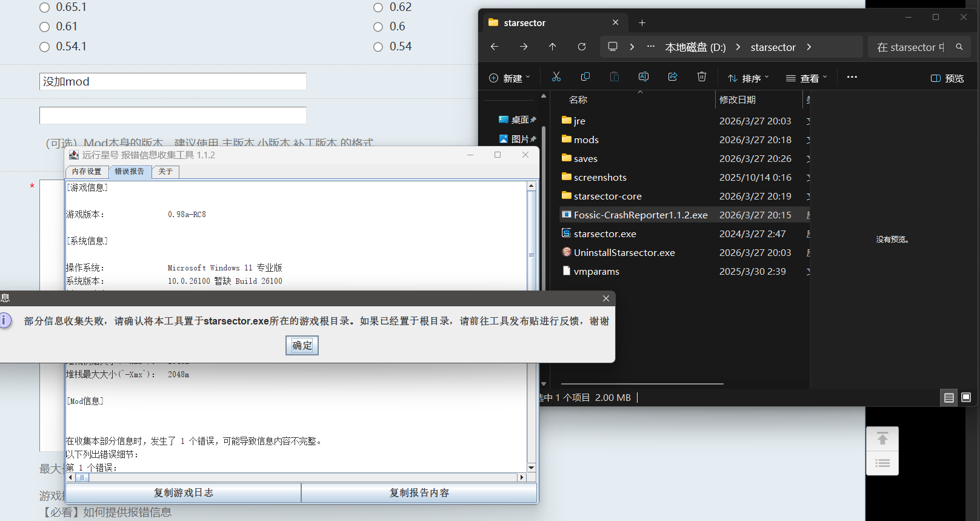Click the search magnifier icon in Explorer

pos(959,47)
